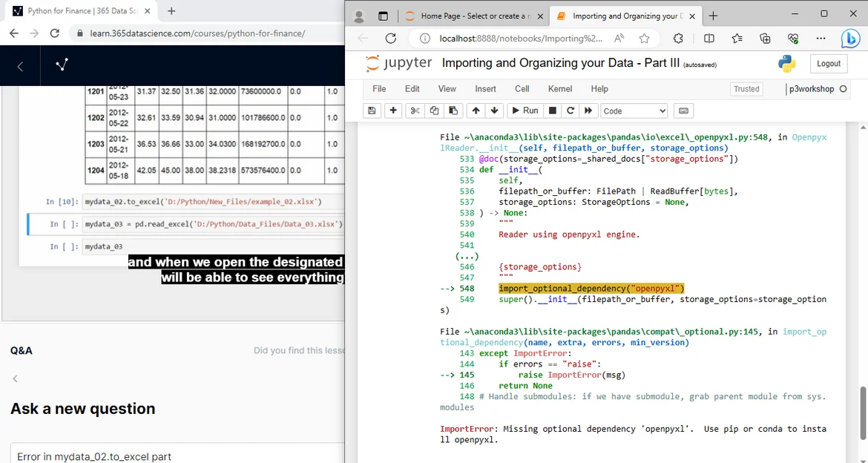This screenshot has height=463, width=868.
Task: Open the command palette keyboard icon
Action: pos(683,111)
